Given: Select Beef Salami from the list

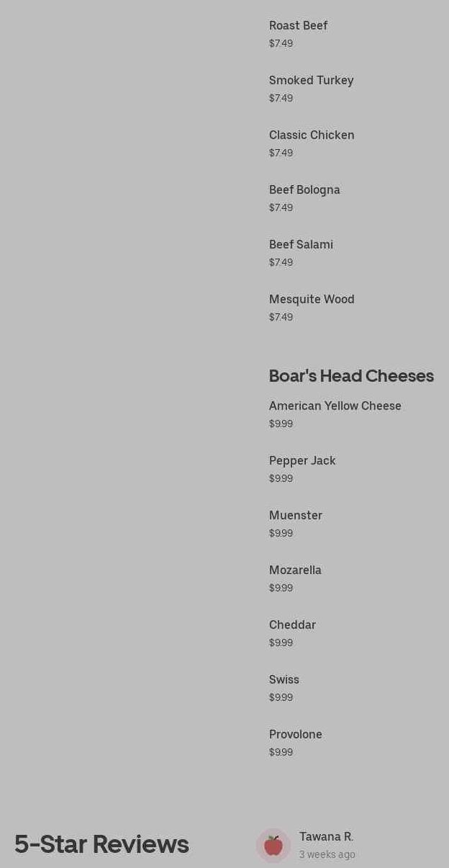Looking at the screenshot, I should pos(301,245).
